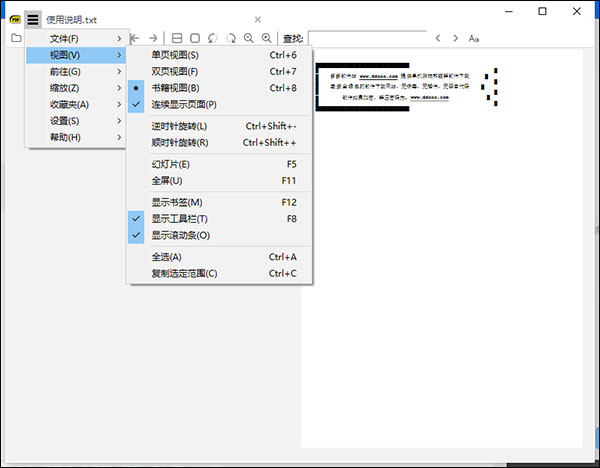
Task: Uncheck 显示工具栏(T) option
Action: [179, 219]
